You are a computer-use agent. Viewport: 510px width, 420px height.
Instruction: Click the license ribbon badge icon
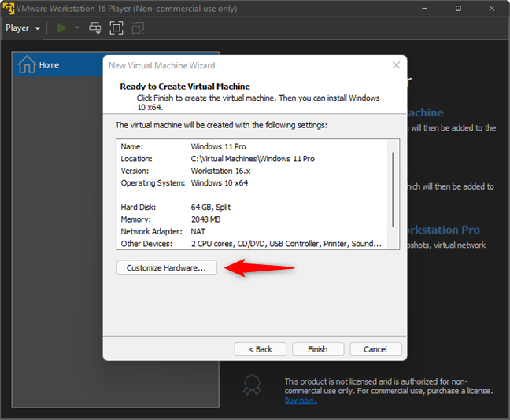(252, 385)
